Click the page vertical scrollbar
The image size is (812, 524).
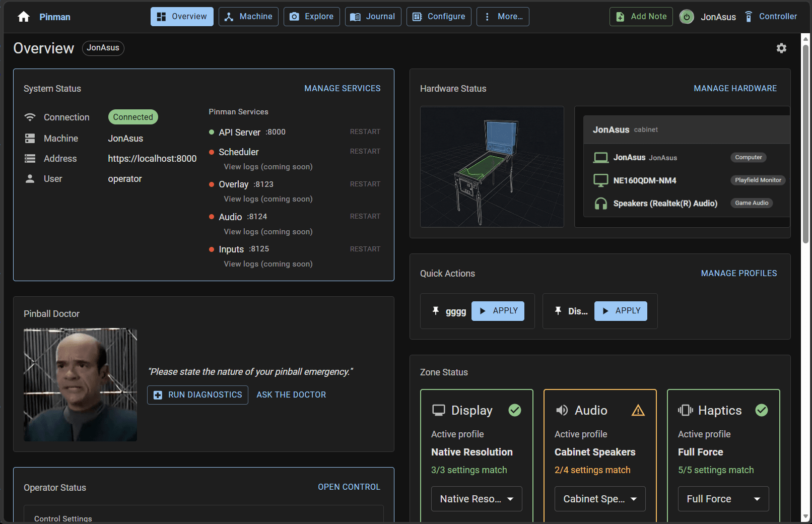[805, 144]
